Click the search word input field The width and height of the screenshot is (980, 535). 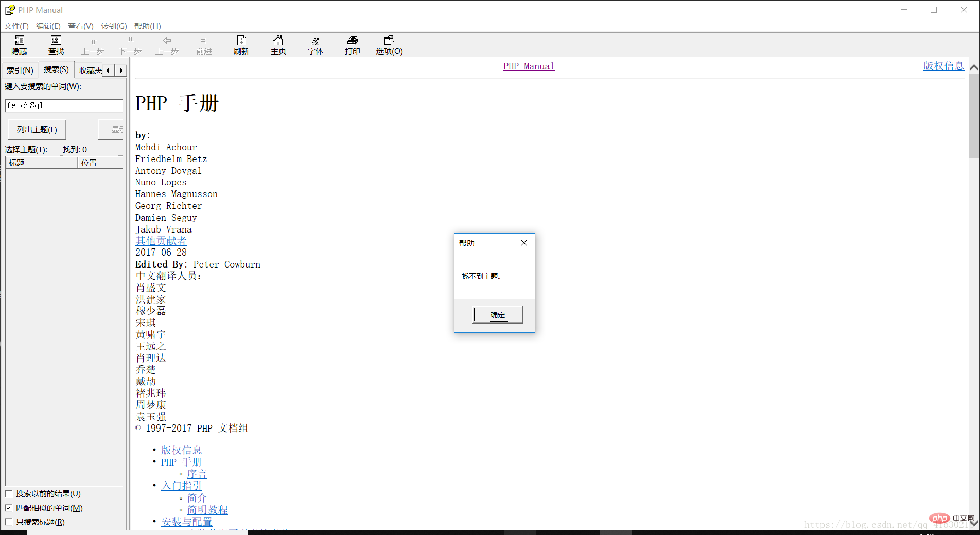pos(64,105)
